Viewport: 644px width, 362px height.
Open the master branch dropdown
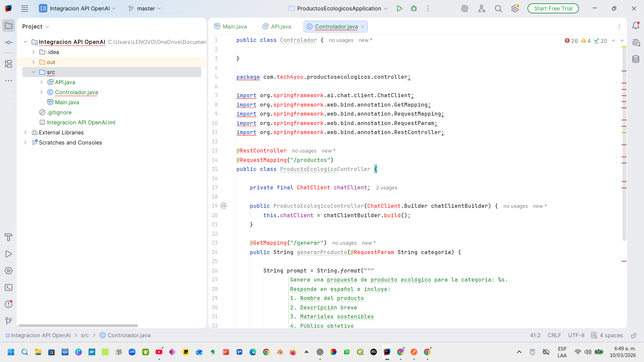click(145, 8)
